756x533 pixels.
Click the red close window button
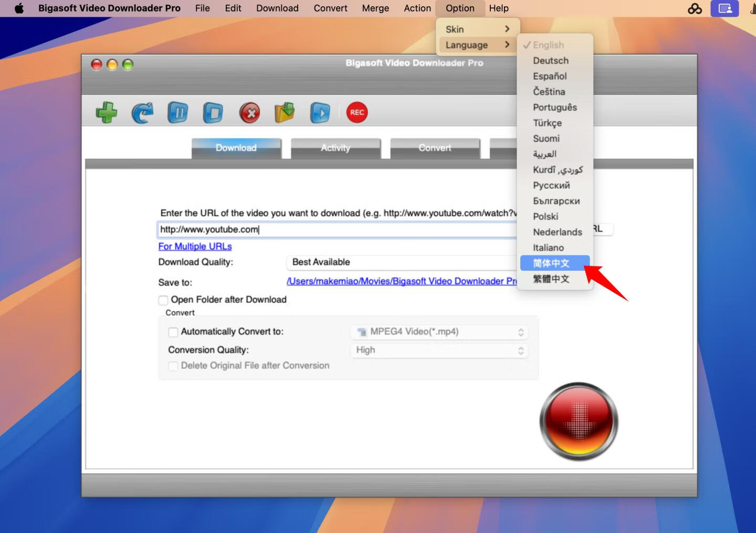(x=97, y=65)
